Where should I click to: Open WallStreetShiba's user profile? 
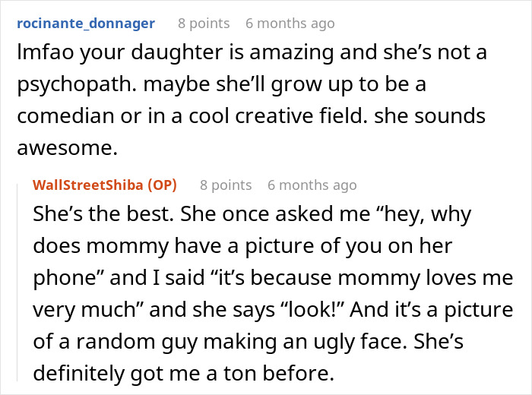pos(88,185)
